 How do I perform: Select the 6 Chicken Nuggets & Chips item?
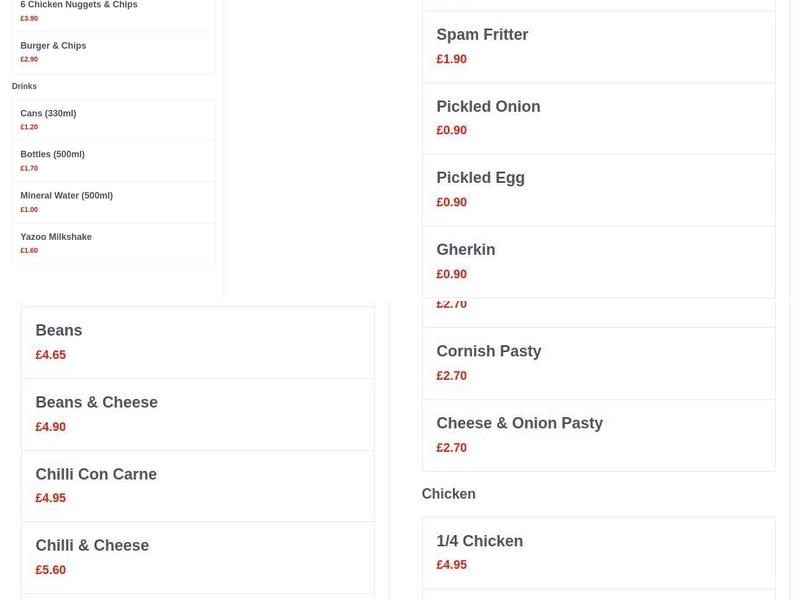pyautogui.click(x=79, y=6)
